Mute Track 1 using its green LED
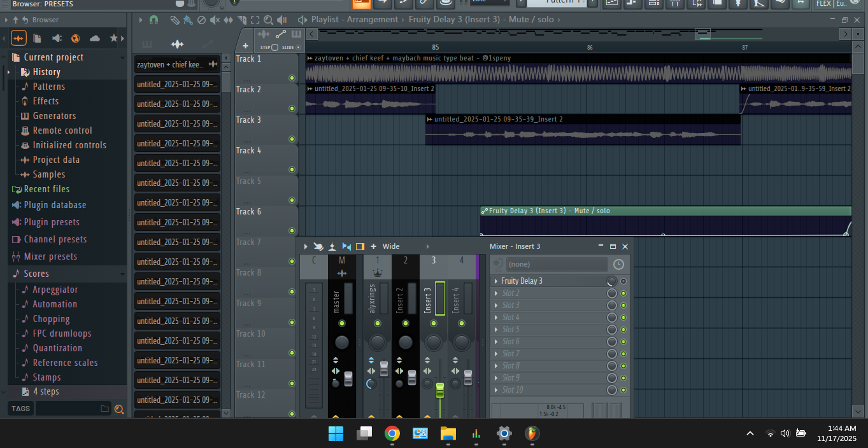Image resolution: width=868 pixels, height=448 pixels. coord(292,78)
